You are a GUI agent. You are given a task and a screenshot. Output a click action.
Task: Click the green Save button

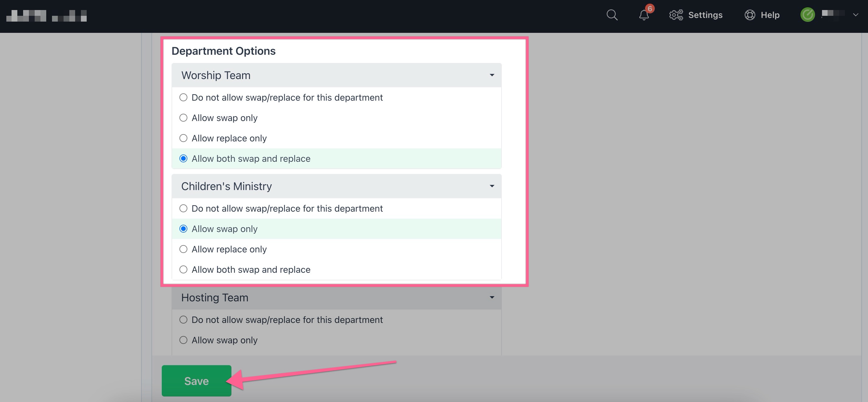pyautogui.click(x=196, y=381)
